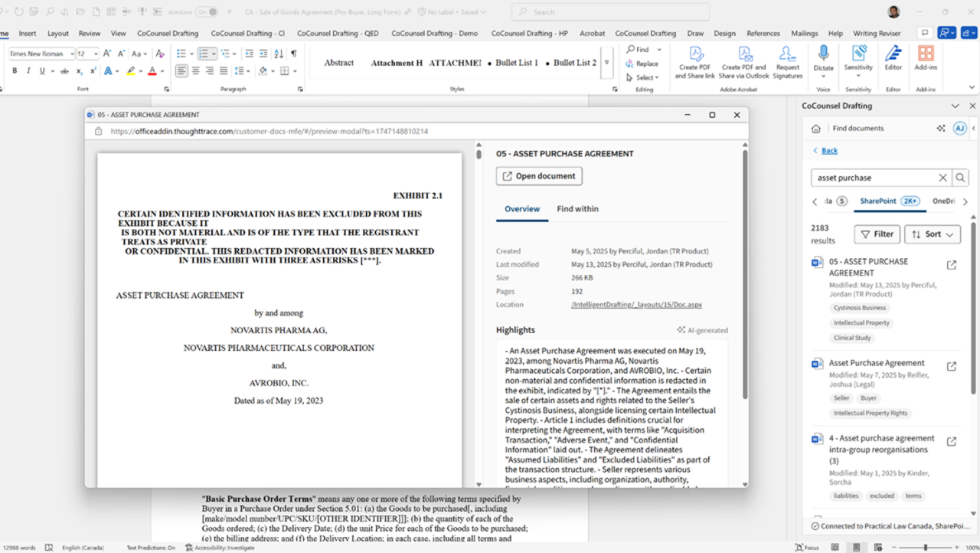Viewport: 980px width, 553px height.
Task: Increase font size with grow font icon
Action: [106, 54]
